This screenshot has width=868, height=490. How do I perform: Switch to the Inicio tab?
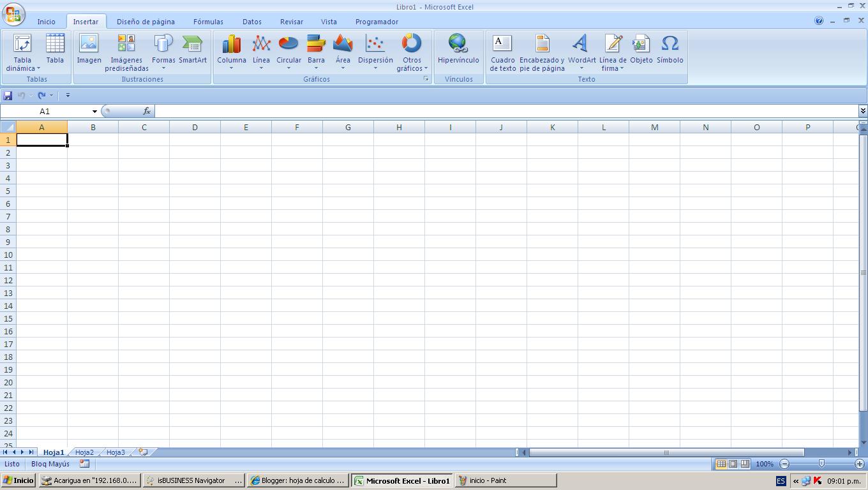coord(46,22)
